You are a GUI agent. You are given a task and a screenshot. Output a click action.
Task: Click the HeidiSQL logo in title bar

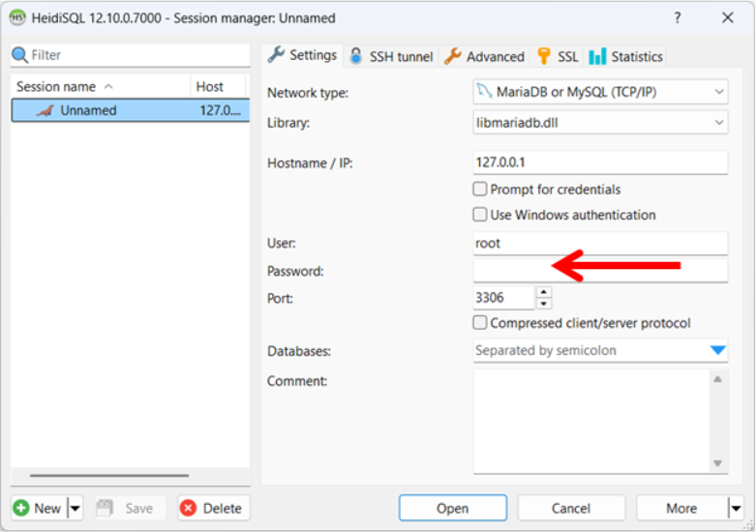[17, 17]
